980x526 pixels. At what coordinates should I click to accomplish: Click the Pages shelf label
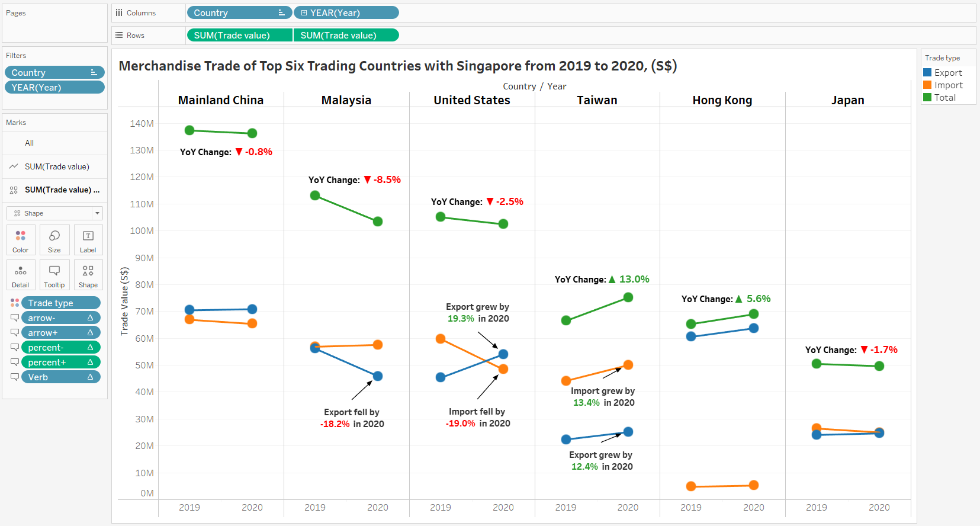[x=16, y=13]
